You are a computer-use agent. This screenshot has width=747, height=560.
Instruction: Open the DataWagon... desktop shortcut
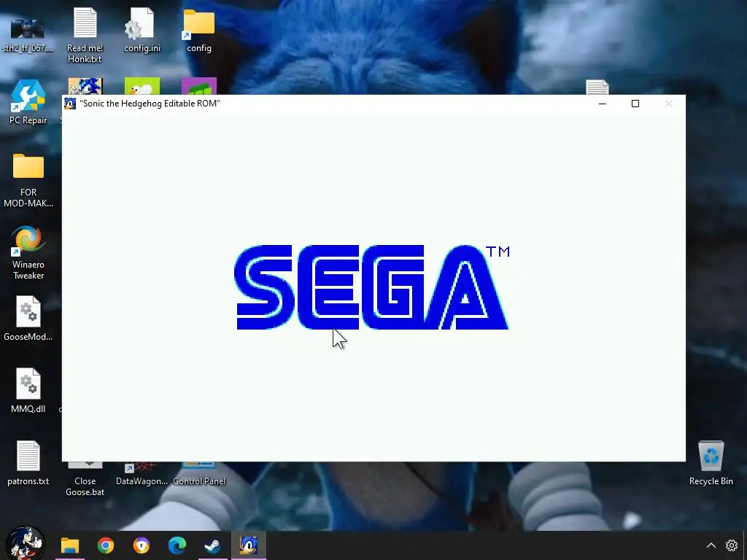[x=142, y=474]
